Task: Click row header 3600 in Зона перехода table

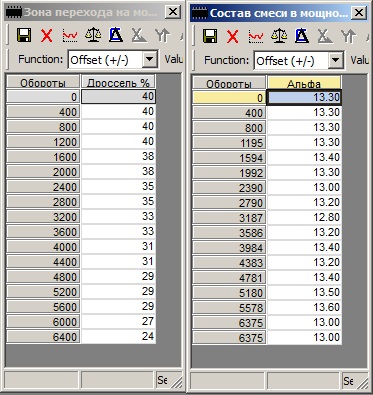Action: pos(43,232)
